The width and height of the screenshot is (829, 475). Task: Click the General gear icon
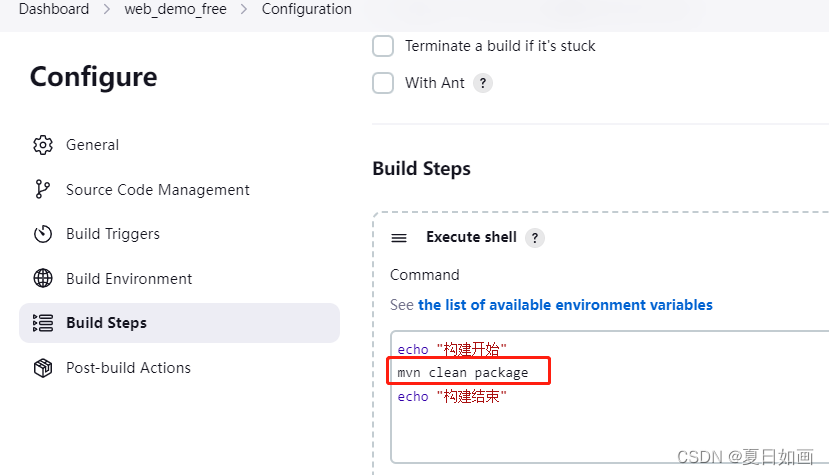[x=42, y=145]
